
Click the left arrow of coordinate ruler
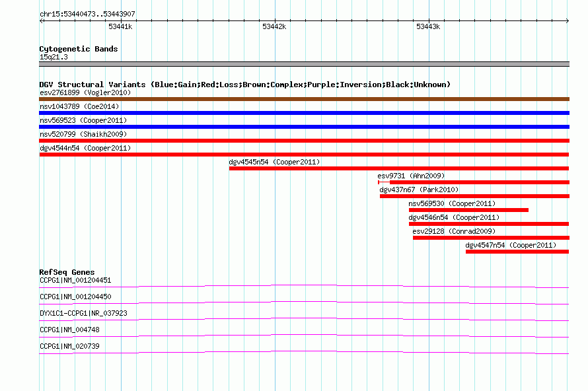point(42,21)
